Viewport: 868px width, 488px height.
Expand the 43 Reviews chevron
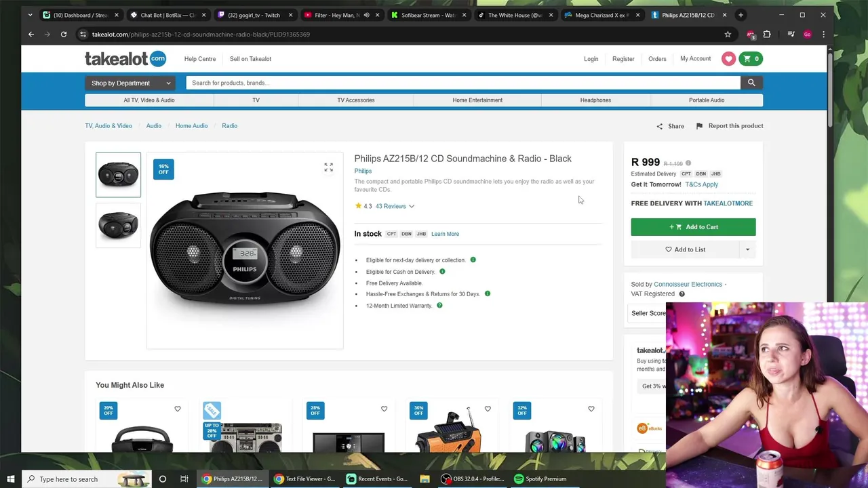point(411,206)
